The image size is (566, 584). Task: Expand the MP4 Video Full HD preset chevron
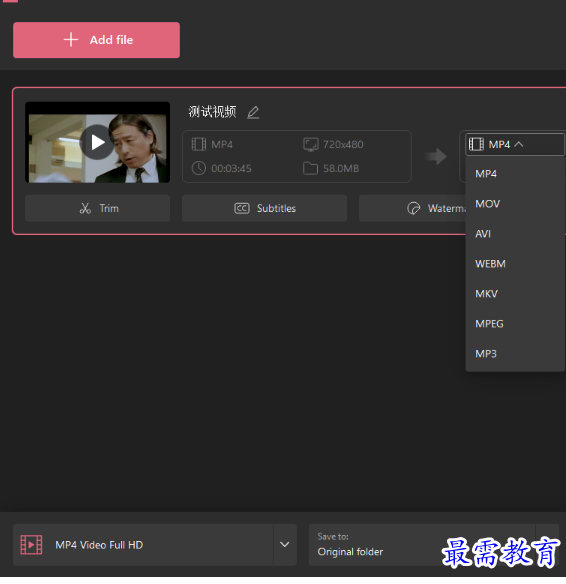(284, 545)
